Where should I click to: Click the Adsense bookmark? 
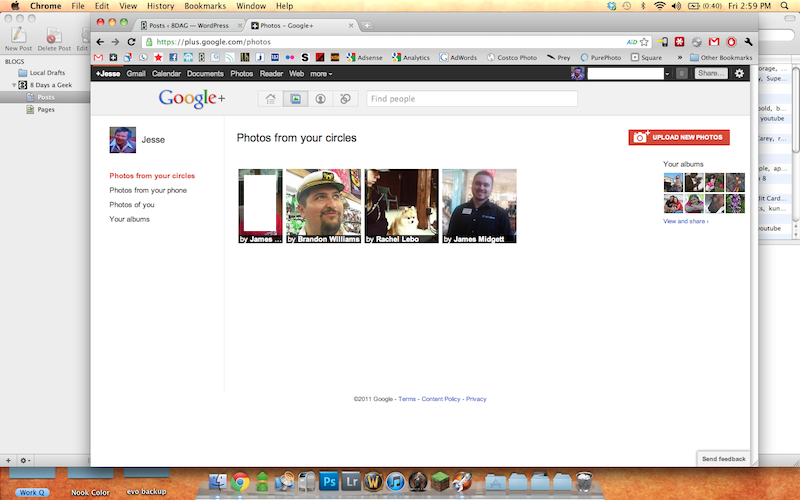[364, 57]
